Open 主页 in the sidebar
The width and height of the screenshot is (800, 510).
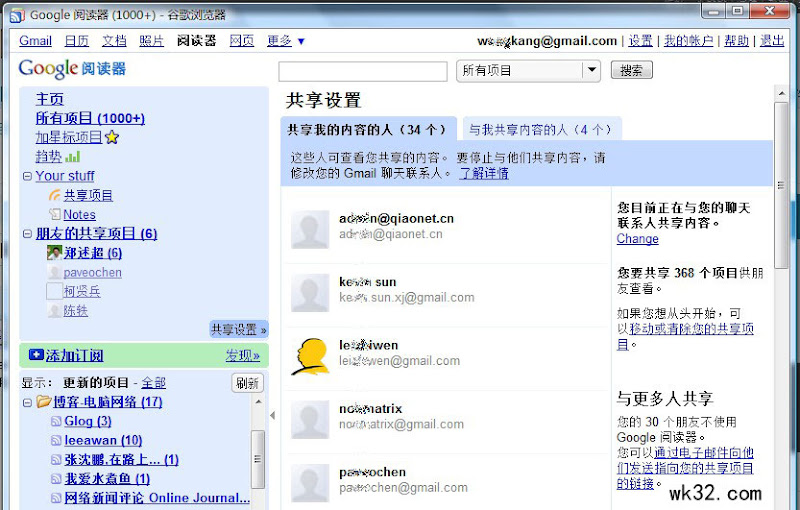point(49,99)
